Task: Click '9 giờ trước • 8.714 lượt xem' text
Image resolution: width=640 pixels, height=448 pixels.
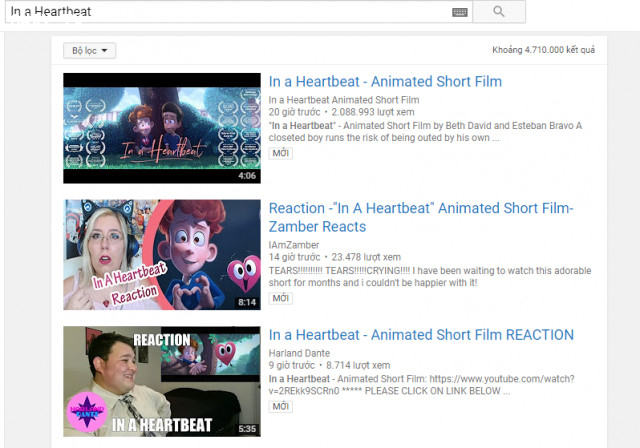Action: coord(329,366)
